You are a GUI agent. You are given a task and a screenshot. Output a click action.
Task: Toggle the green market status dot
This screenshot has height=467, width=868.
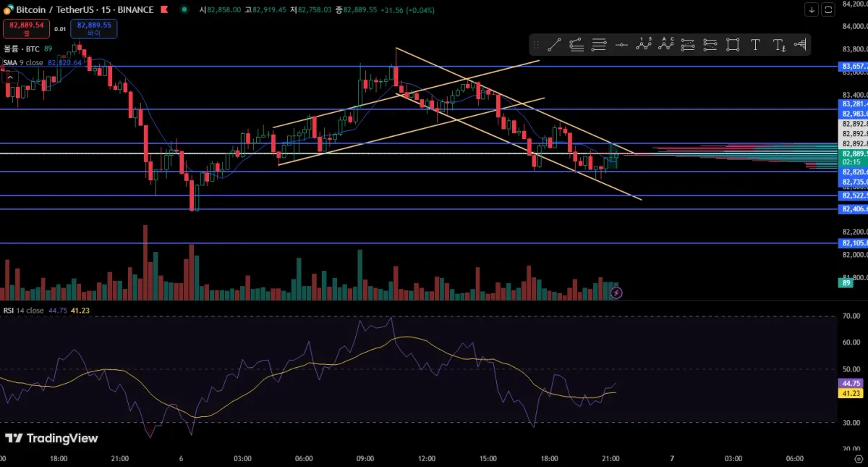point(186,9)
